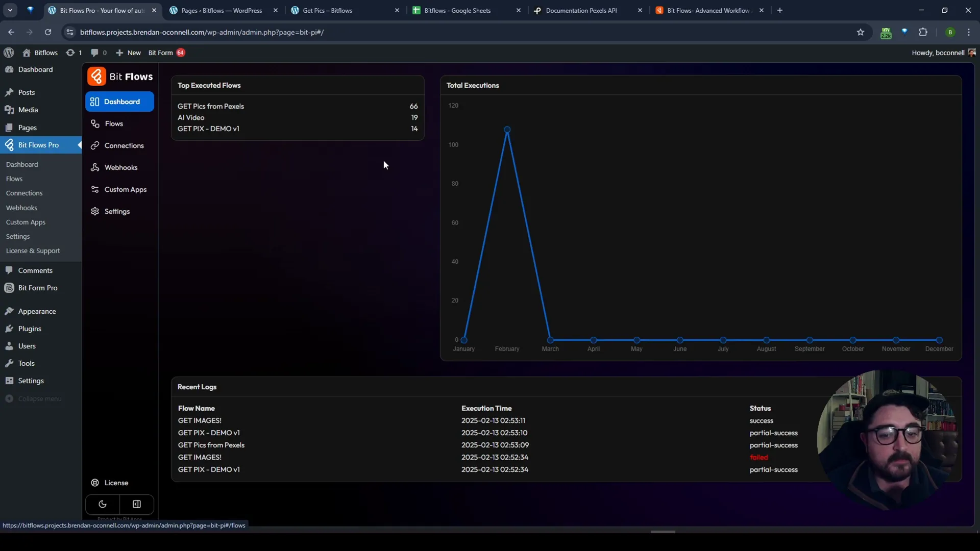
Task: Open Comments in WordPress menu
Action: [41, 270]
